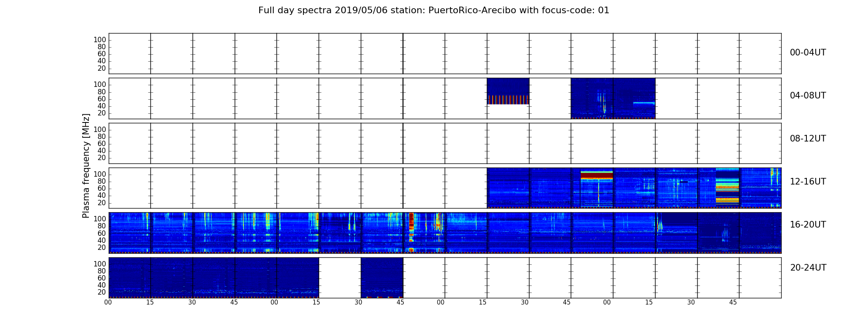The height and width of the screenshot is (331, 868).
Task: Click the isolated dark-blue block in the 20-24UT row
Action: tap(382, 278)
